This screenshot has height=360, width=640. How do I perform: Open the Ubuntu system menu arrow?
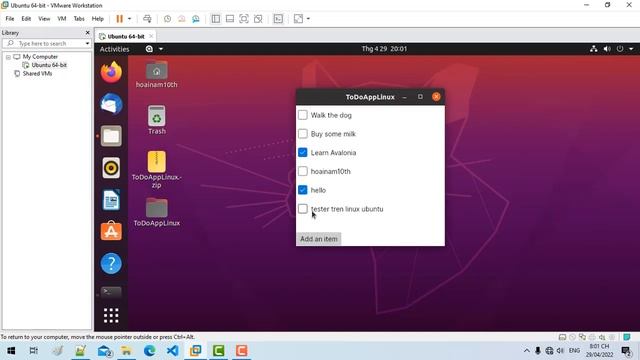(x=631, y=49)
